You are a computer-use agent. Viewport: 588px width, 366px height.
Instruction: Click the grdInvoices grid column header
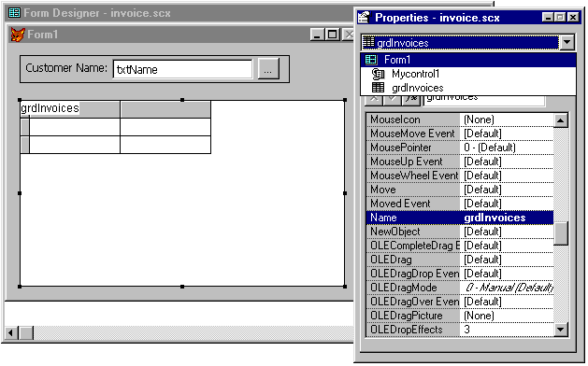click(70, 108)
